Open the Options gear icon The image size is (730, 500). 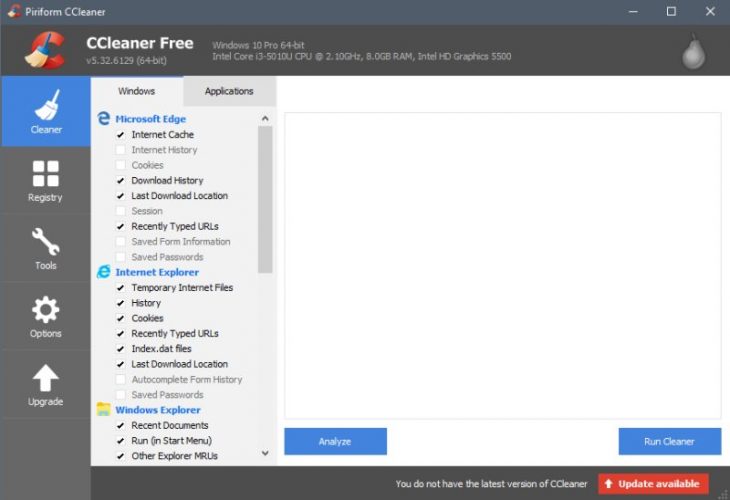[46, 310]
